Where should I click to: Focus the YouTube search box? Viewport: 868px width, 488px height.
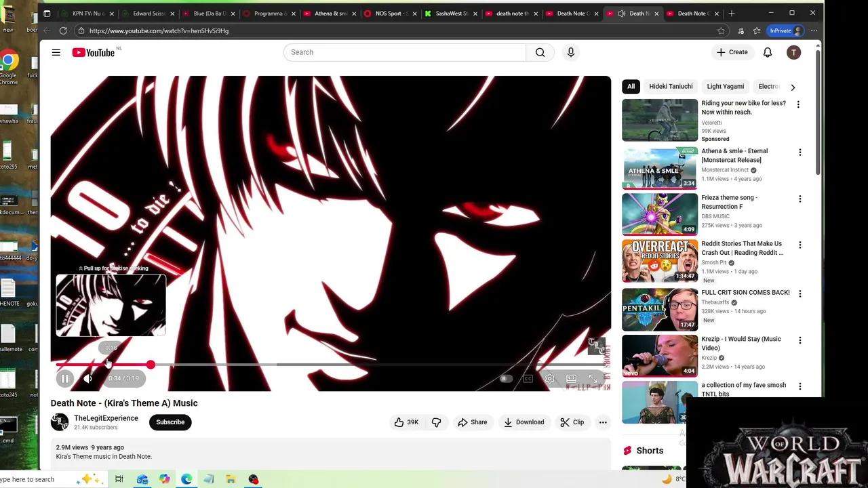(x=405, y=52)
